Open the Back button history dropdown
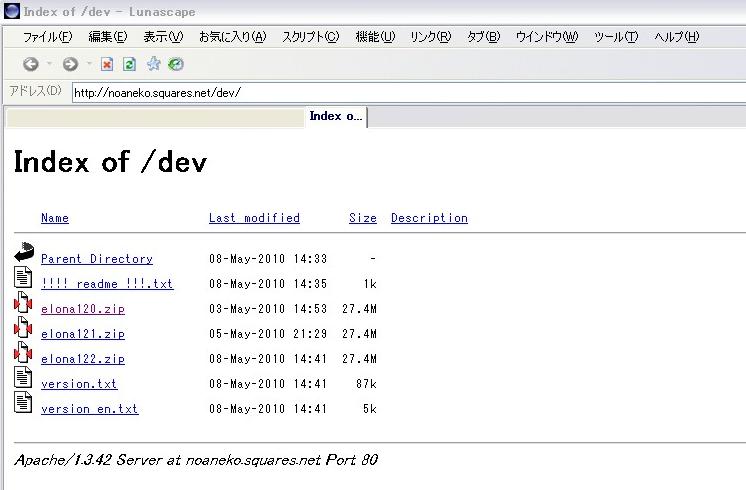 [x=49, y=64]
